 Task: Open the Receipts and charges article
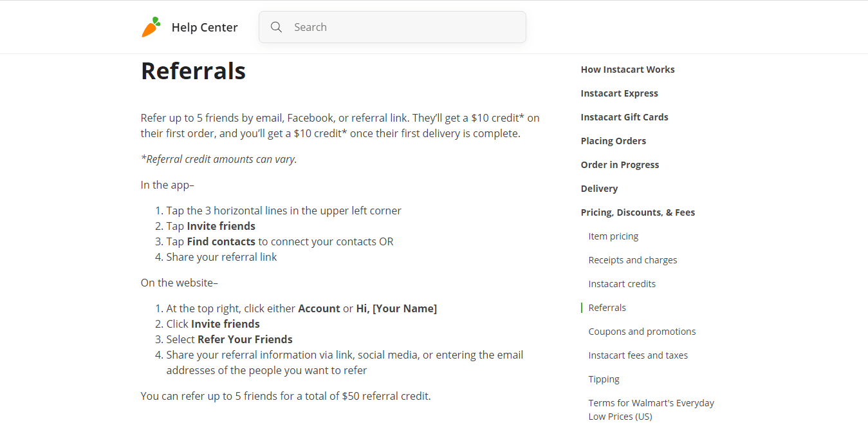tap(633, 260)
